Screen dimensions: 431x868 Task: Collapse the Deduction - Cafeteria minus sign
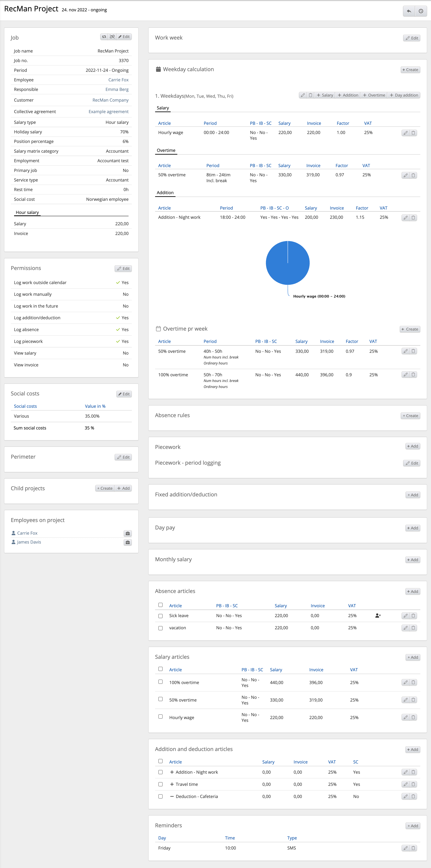click(172, 797)
